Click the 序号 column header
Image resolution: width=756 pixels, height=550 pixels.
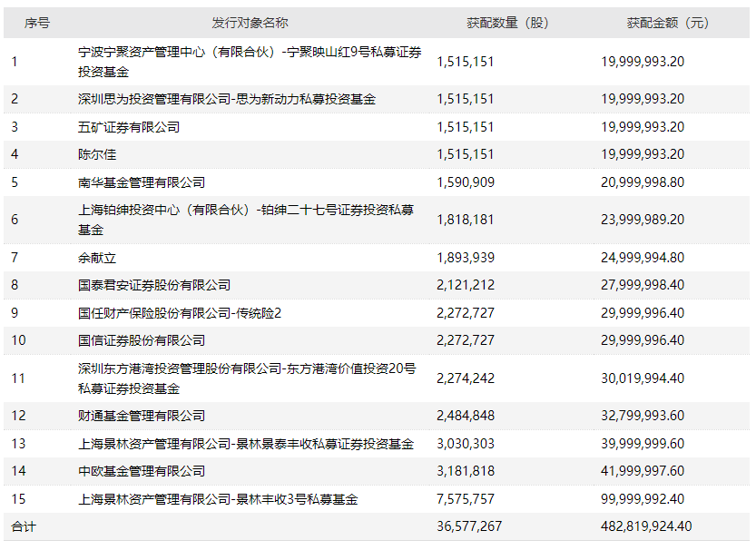(x=37, y=23)
